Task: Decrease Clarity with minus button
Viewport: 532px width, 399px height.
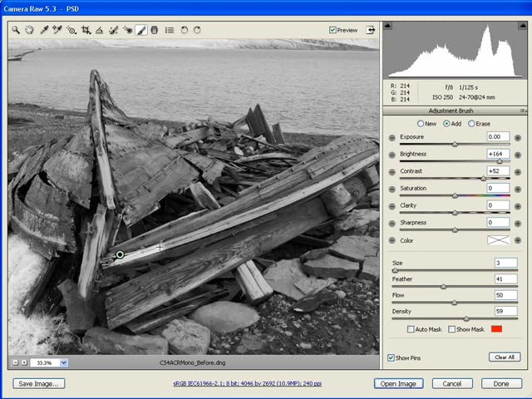Action: [x=392, y=206]
